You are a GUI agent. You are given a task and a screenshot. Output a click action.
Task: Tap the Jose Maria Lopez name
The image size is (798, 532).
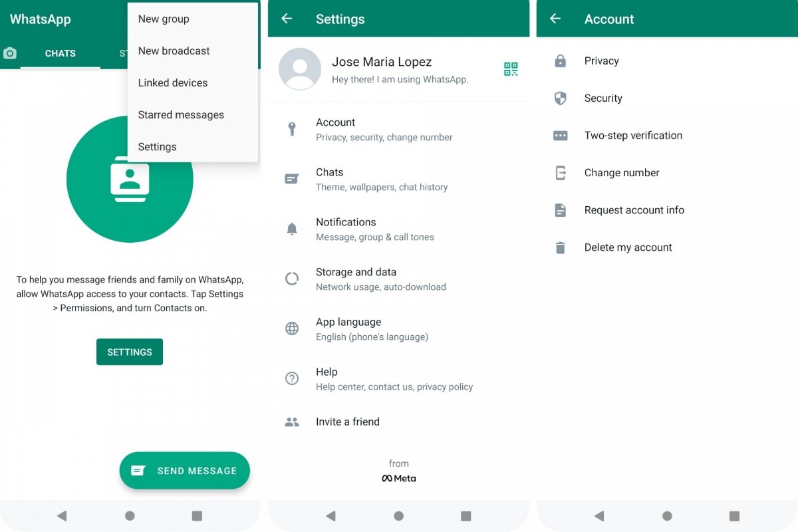tap(382, 62)
